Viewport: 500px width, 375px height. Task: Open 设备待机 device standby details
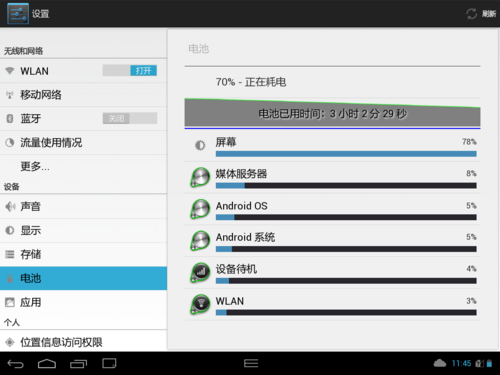pyautogui.click(x=332, y=273)
